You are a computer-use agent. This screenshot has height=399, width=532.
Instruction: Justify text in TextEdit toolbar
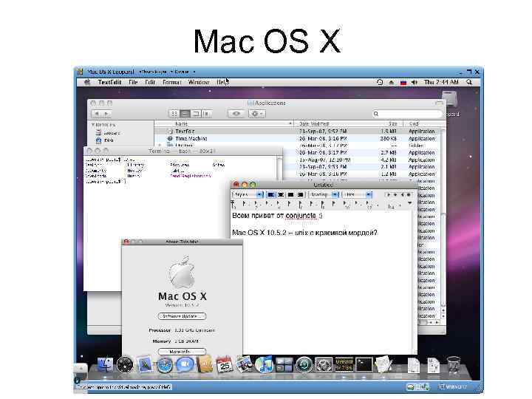coord(290,195)
